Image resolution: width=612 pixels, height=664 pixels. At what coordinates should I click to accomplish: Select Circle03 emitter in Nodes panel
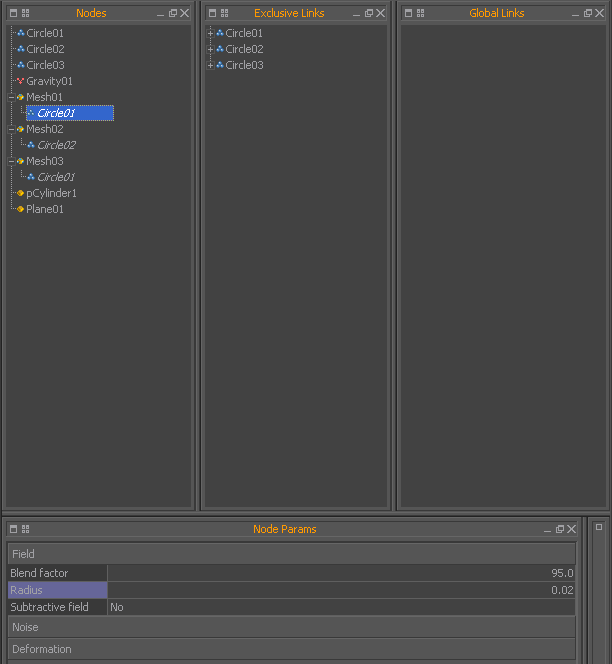[x=45, y=65]
